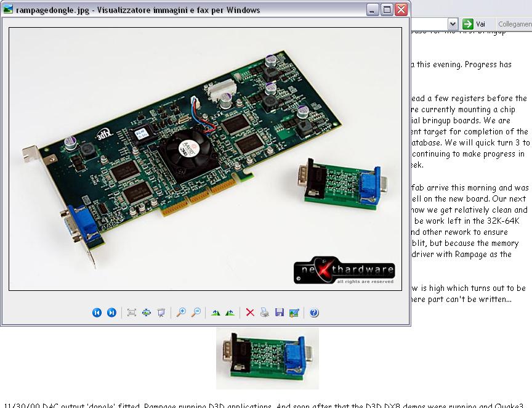Click the rampagedongle.jpg window title bar icon

[x=8, y=10]
